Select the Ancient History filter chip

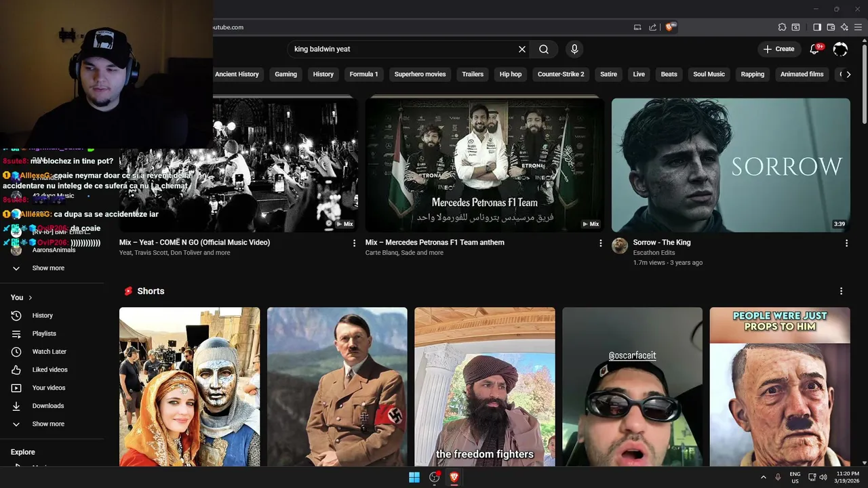[x=237, y=75]
